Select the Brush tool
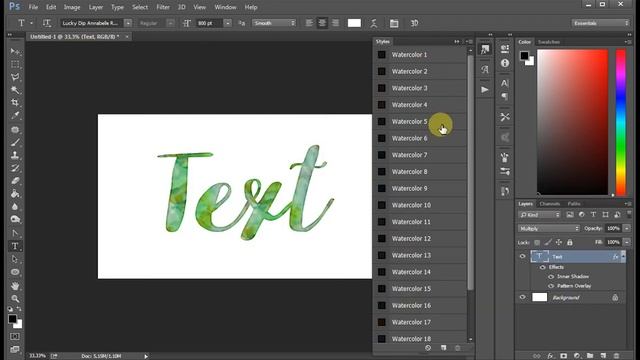Screen dimensions: 640x360 15,142
